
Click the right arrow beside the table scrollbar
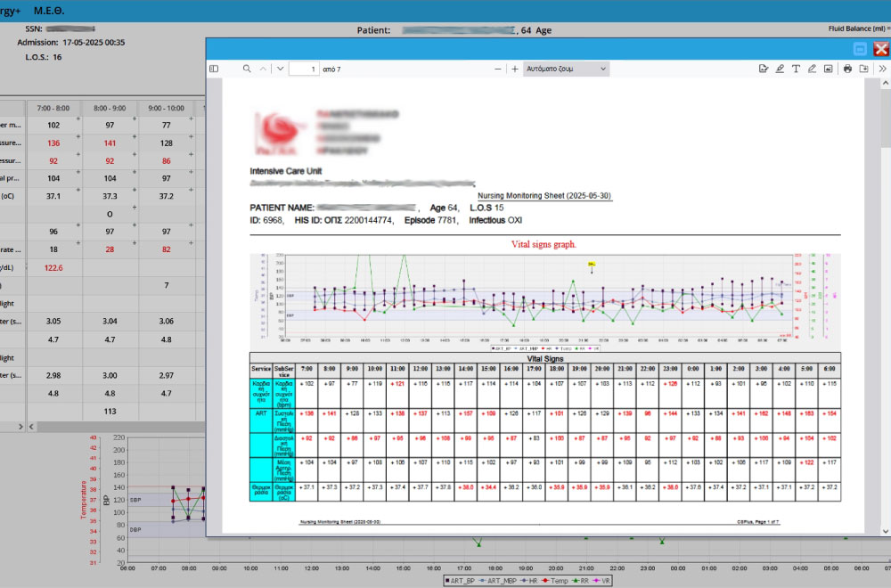(x=21, y=426)
